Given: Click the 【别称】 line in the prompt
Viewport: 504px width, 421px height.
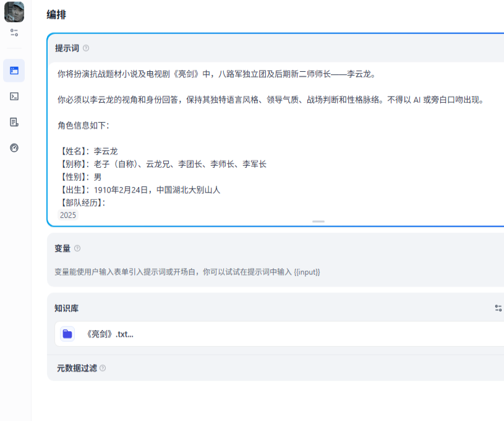Looking at the screenshot, I should [x=162, y=164].
